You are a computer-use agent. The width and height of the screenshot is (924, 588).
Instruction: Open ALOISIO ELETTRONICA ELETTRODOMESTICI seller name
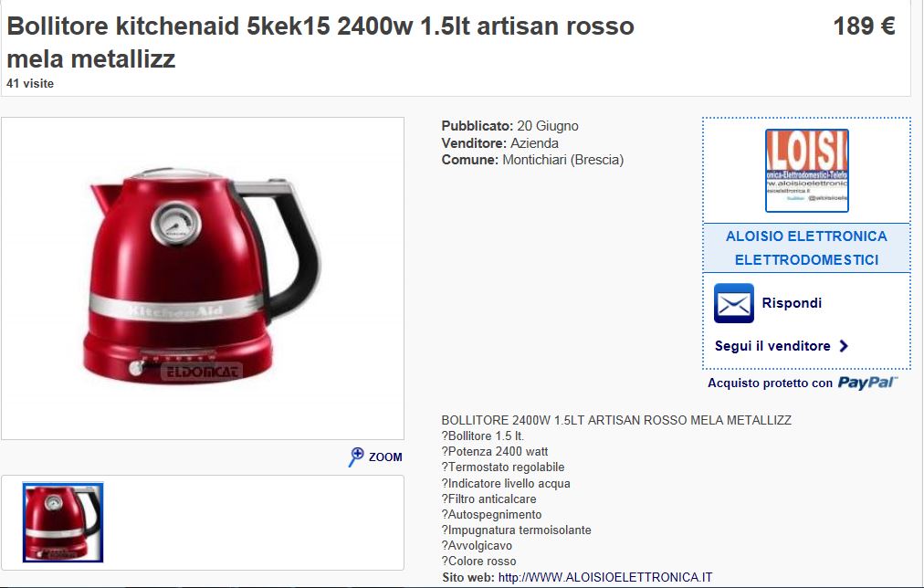click(x=806, y=248)
